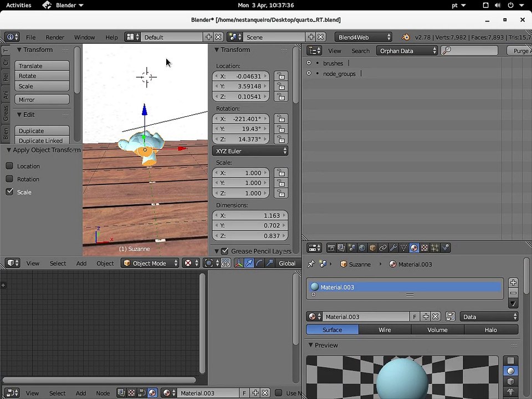Click the Purge button in outliner
Viewport: 532px width, 399px height.
point(519,50)
